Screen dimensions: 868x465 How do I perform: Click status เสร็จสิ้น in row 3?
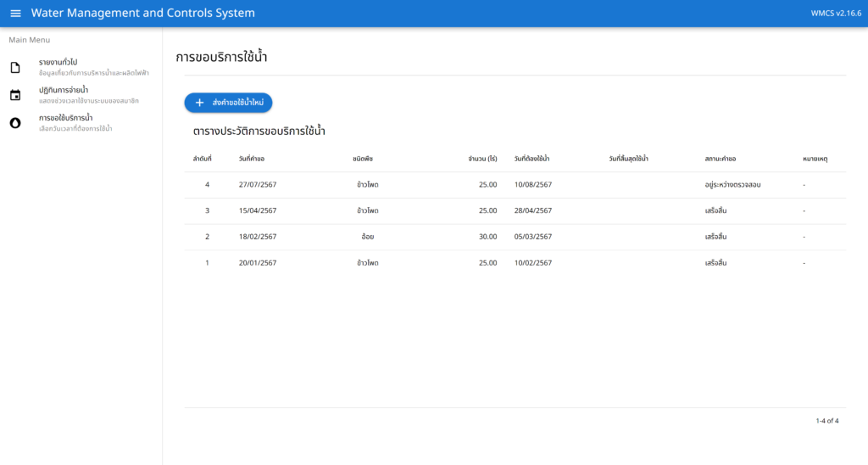click(715, 210)
